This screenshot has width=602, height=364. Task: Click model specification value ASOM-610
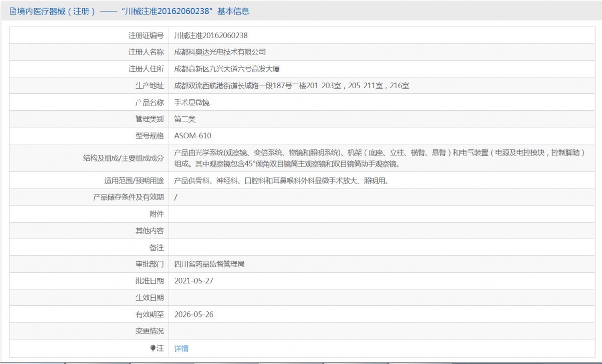click(193, 136)
